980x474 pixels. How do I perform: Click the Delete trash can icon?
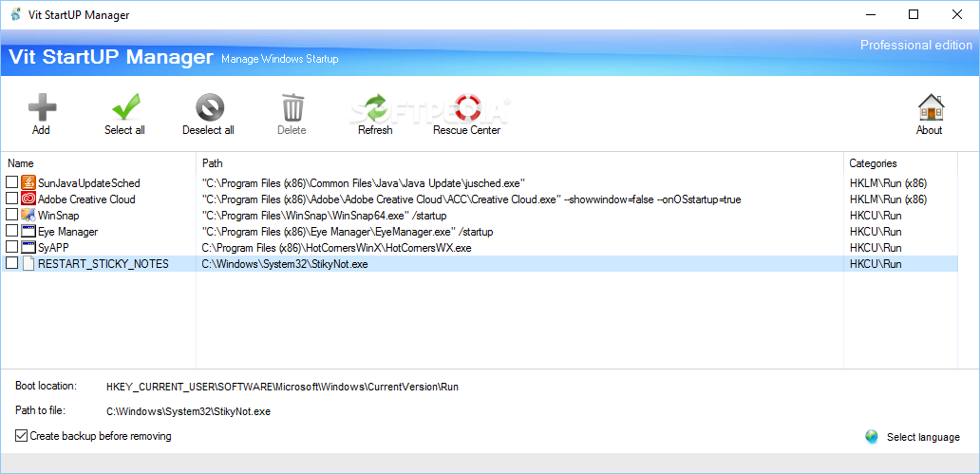click(x=292, y=107)
